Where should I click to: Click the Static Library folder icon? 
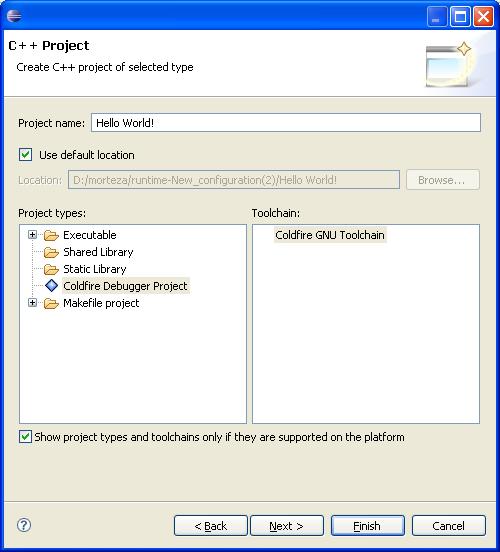[x=51, y=269]
